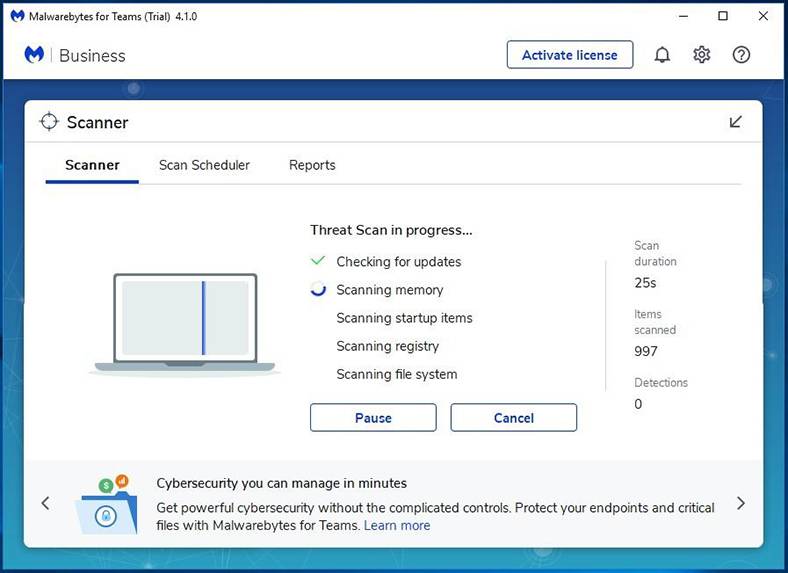Click the items scanned value 997
788x573 pixels.
[x=646, y=351]
